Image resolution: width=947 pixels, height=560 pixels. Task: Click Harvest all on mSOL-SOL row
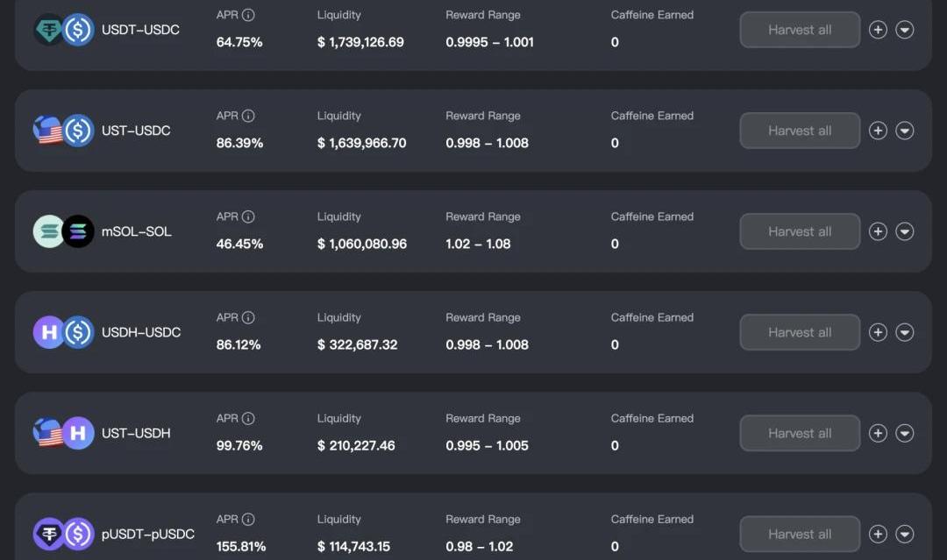click(x=800, y=231)
